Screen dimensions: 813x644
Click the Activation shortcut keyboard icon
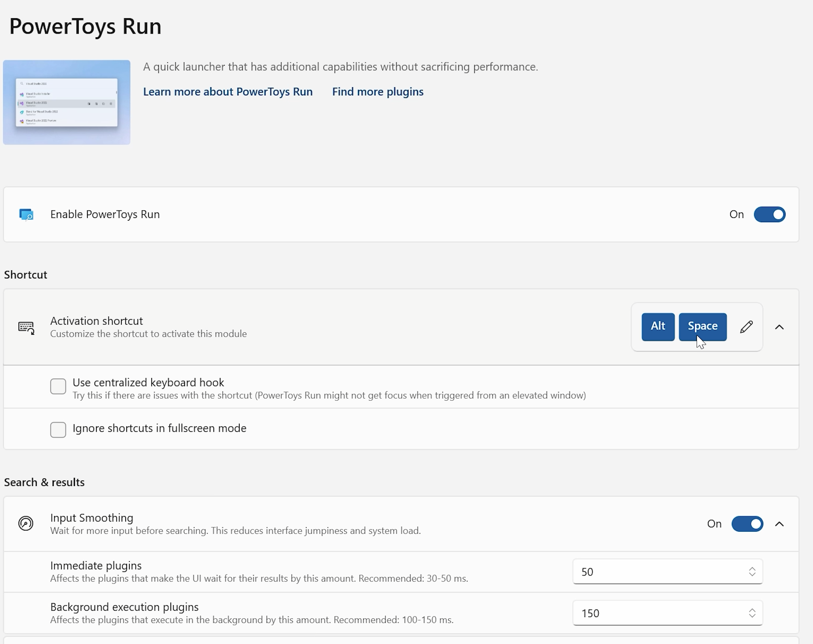coord(26,327)
